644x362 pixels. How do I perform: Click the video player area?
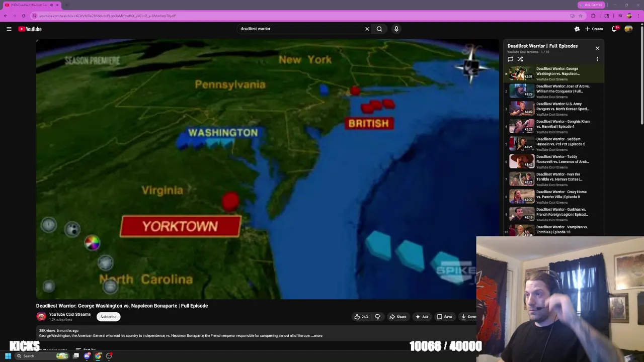click(268, 169)
